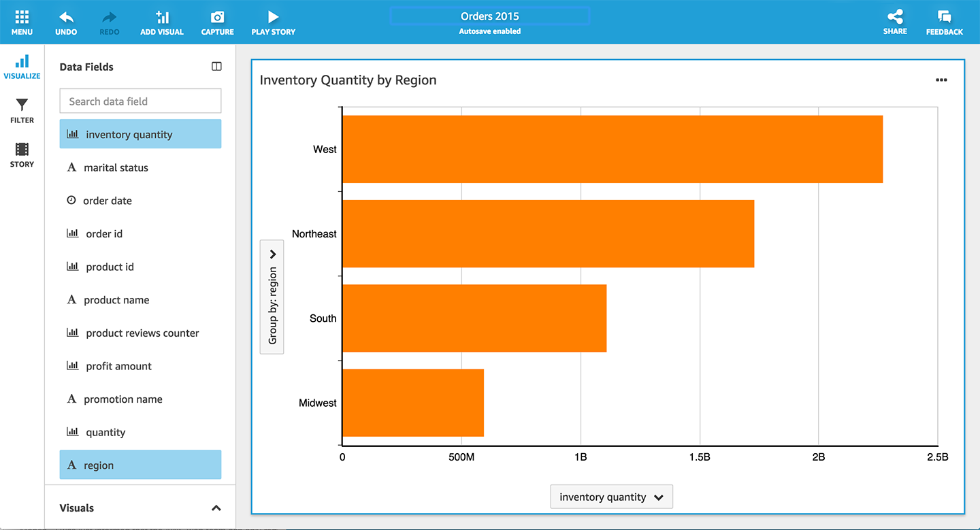Screen dimensions: 980x530
Task: Open the Share options
Action: pos(895,21)
